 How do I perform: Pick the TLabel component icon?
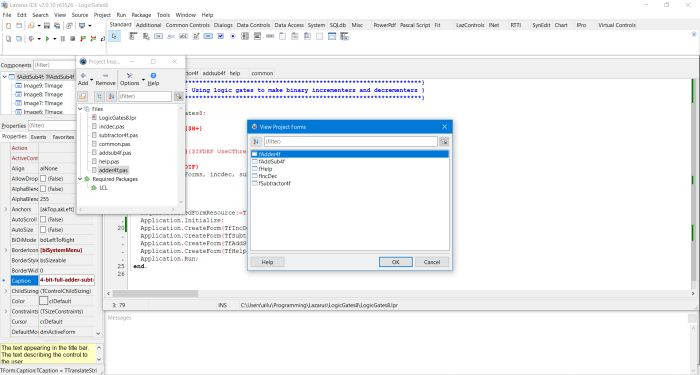coord(171,36)
